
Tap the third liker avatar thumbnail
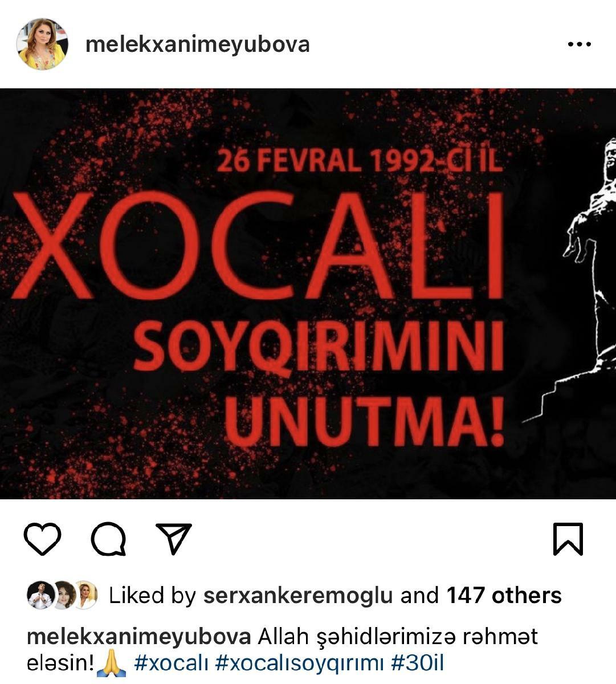tap(86, 596)
